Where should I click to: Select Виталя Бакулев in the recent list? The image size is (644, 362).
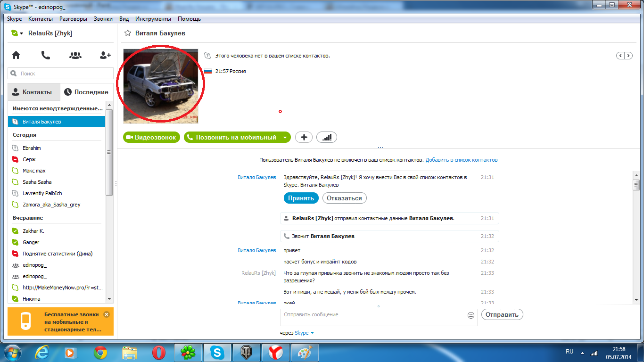click(x=57, y=122)
